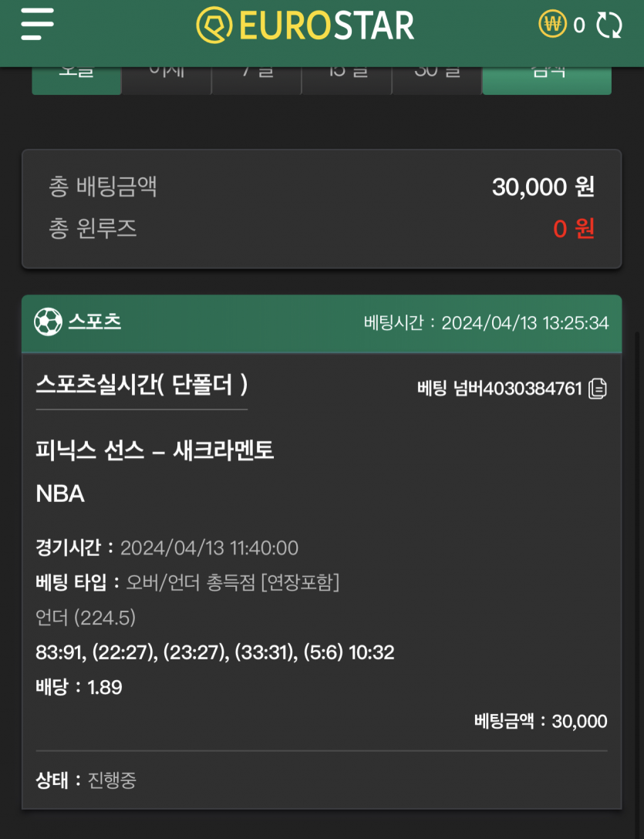644x839 pixels.
Task: Refresh the account balance
Action: (x=609, y=25)
